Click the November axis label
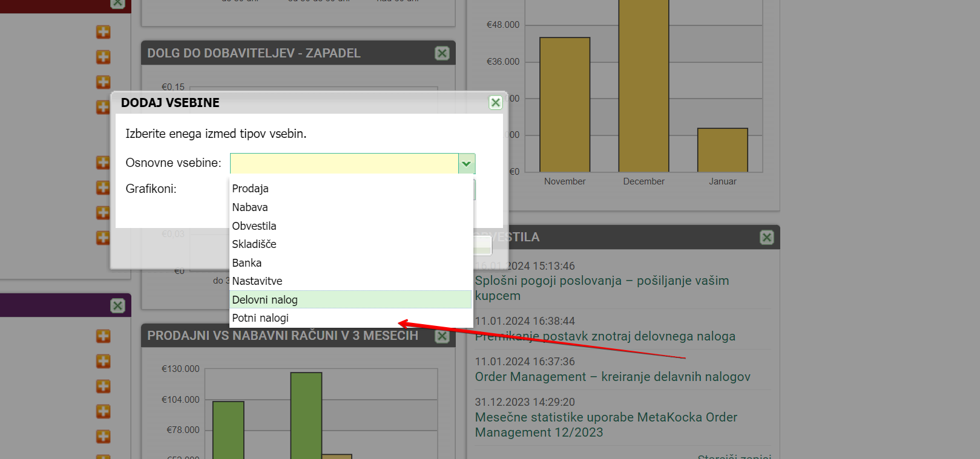The height and width of the screenshot is (459, 980). 565,181
